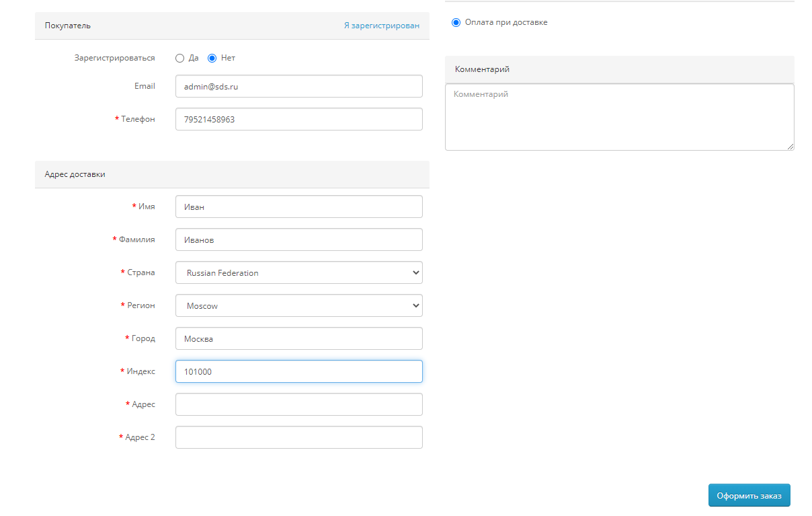Image resolution: width=812 pixels, height=516 pixels.
Task: Click the Индекс postal code field
Action: pos(299,371)
